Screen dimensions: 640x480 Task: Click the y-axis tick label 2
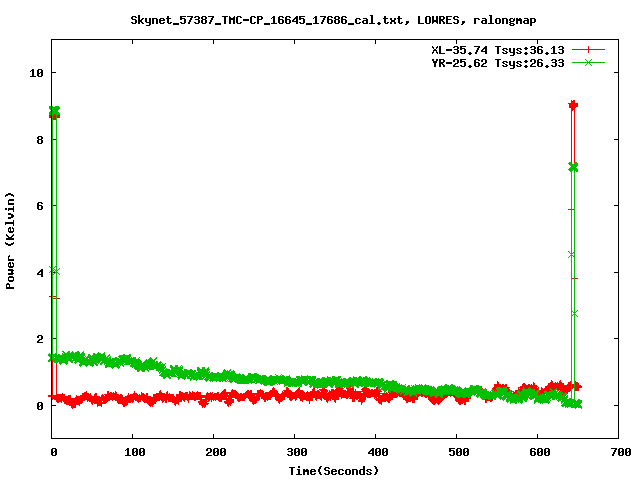coord(40,339)
